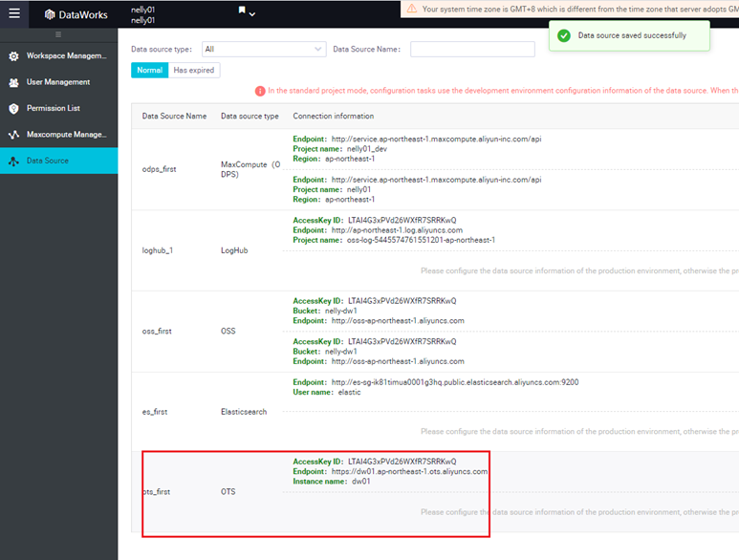The width and height of the screenshot is (739, 560).
Task: Expand the chevron beside the bookmark icon
Action: click(x=252, y=14)
